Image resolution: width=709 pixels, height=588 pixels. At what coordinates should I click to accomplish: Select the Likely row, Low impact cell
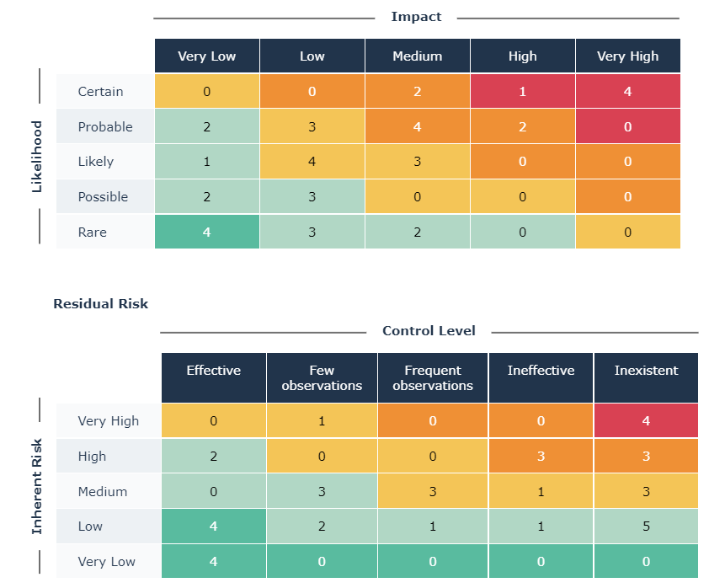pos(312,162)
